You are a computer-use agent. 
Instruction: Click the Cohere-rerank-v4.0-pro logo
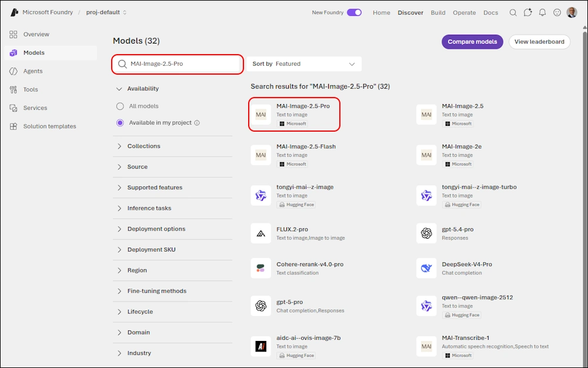click(260, 268)
